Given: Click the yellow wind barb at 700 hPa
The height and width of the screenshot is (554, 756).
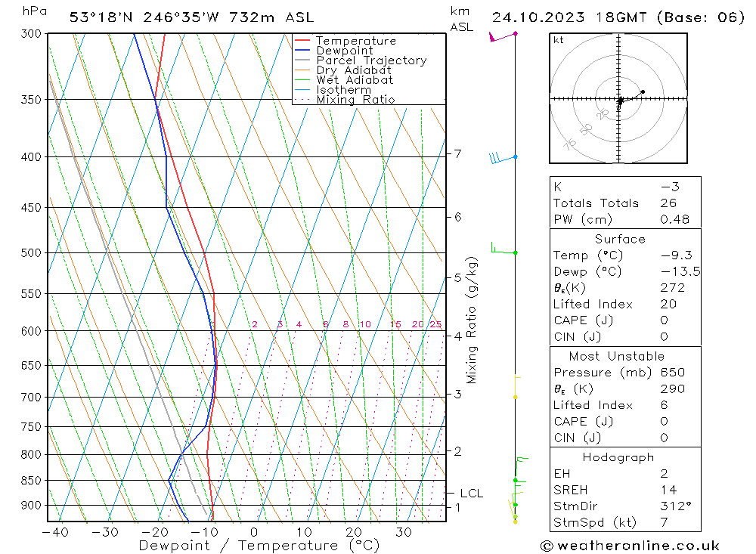Looking at the screenshot, I should click(516, 387).
